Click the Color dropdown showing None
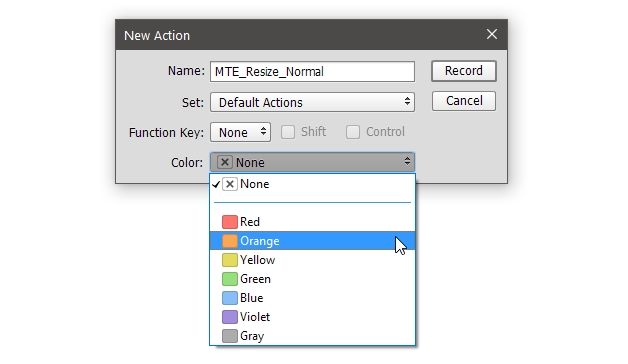Screen dimensions: 628x364 pyautogui.click(x=312, y=162)
